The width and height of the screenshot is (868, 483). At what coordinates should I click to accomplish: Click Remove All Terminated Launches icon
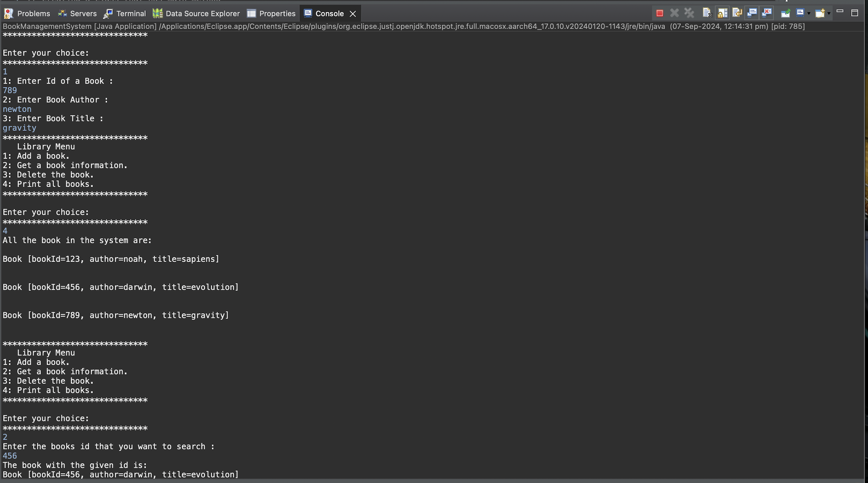689,13
